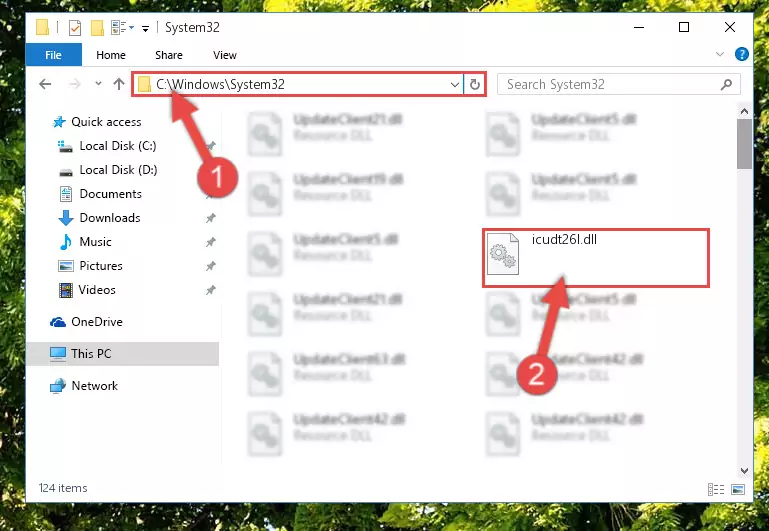
Task: Open the File menu tab
Action: pyautogui.click(x=53, y=55)
